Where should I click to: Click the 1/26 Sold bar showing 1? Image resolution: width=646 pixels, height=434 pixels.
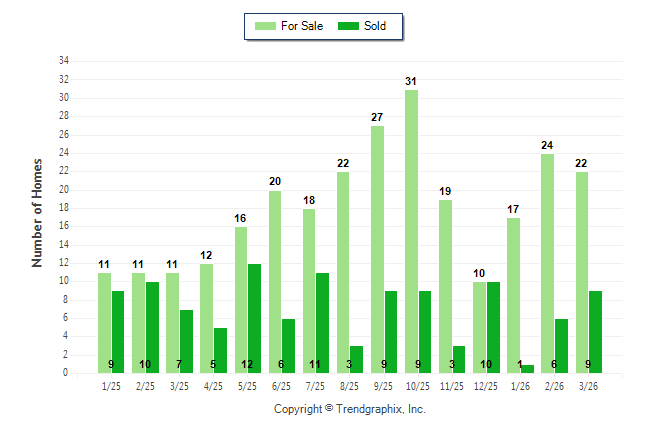click(x=527, y=368)
